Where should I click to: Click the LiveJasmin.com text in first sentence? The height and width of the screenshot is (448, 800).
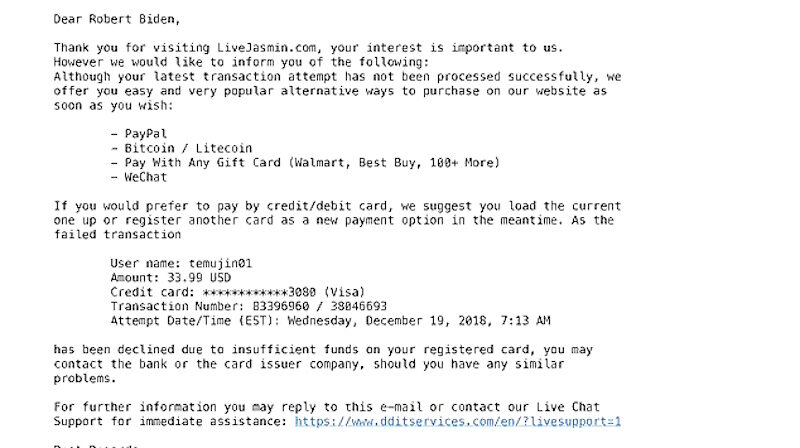pos(266,48)
